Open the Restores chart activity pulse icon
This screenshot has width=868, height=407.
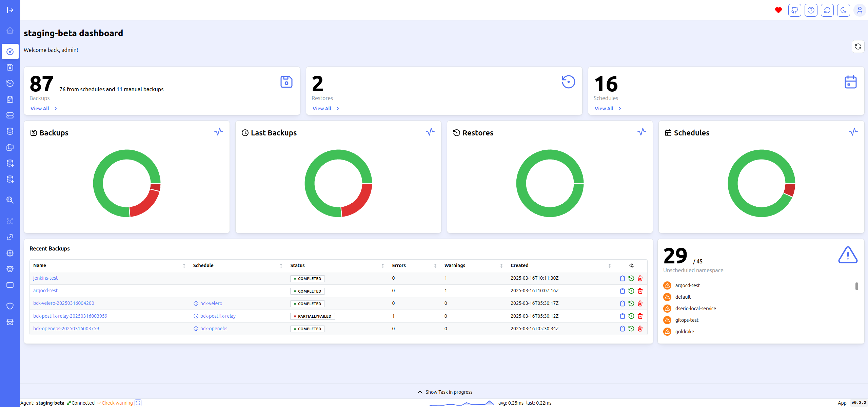click(642, 132)
